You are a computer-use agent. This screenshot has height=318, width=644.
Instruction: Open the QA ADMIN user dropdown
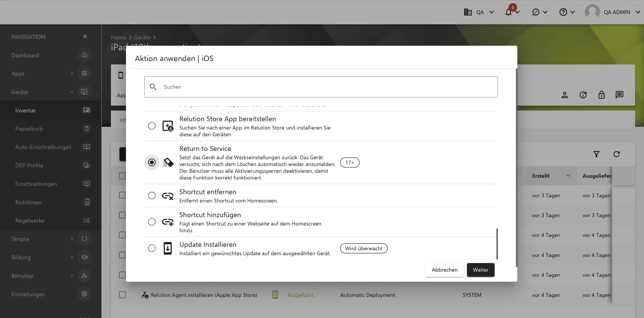point(638,12)
